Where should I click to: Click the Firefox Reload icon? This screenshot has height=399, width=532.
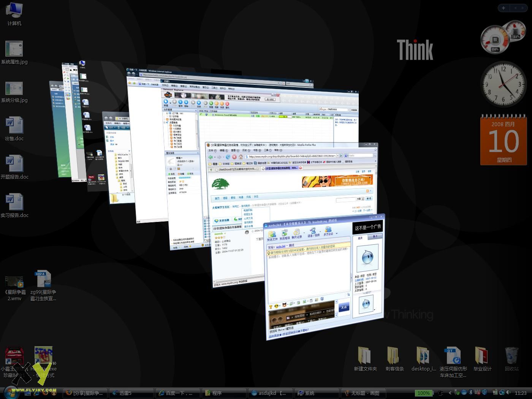pos(228,157)
